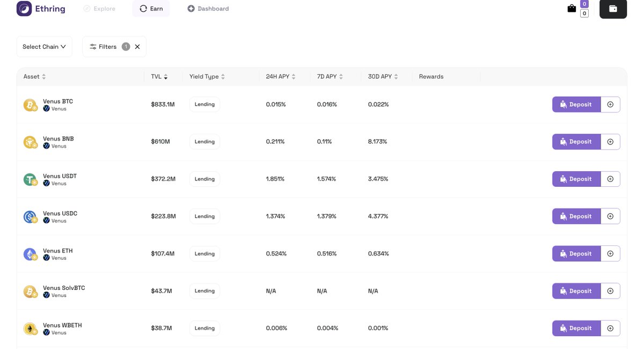Click the Ethring logo icon
Screen dimensions: 644x349
(x=24, y=9)
